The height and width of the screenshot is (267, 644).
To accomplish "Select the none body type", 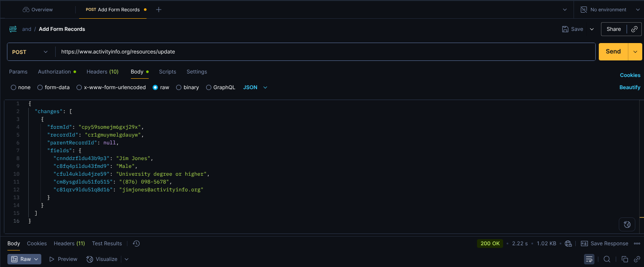I will [20, 87].
